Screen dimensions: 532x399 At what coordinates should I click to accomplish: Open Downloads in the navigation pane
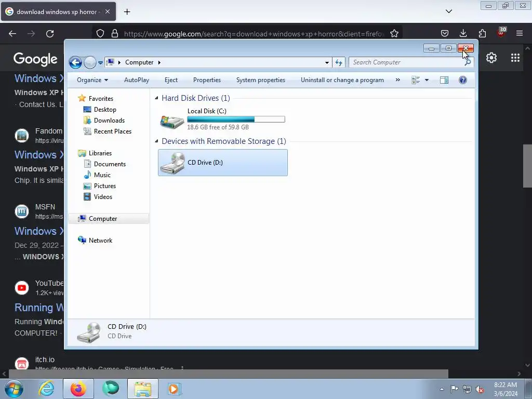[x=109, y=121]
